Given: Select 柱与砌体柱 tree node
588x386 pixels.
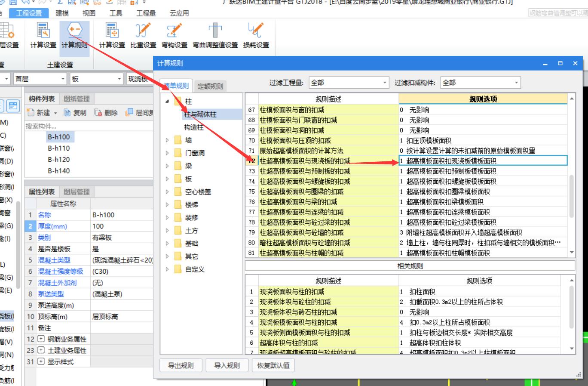Looking at the screenshot, I should point(200,114).
